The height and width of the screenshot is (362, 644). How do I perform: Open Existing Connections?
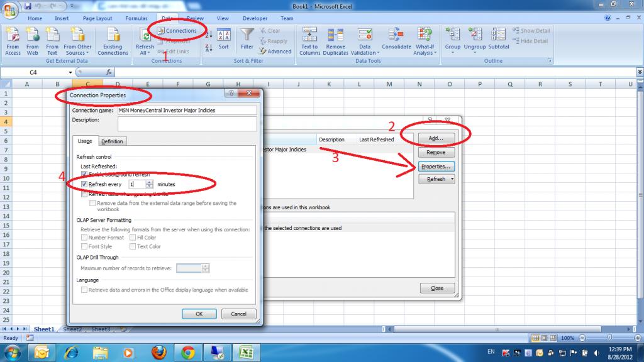tap(113, 41)
